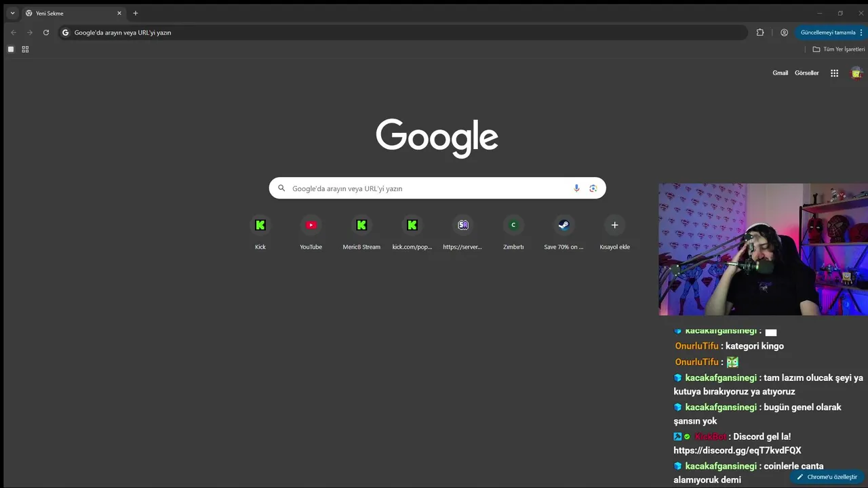The height and width of the screenshot is (488, 868).
Task: Close the Yeni Sekme tab
Action: point(119,13)
